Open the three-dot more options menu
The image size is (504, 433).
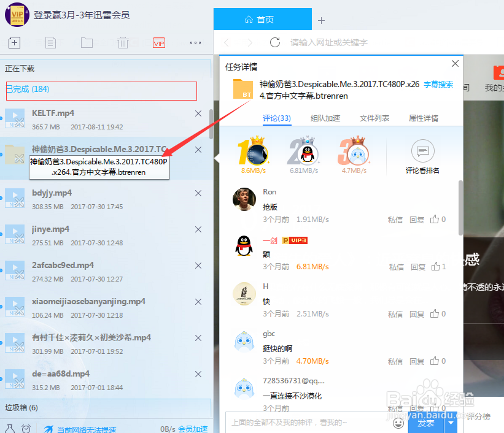[x=195, y=42]
